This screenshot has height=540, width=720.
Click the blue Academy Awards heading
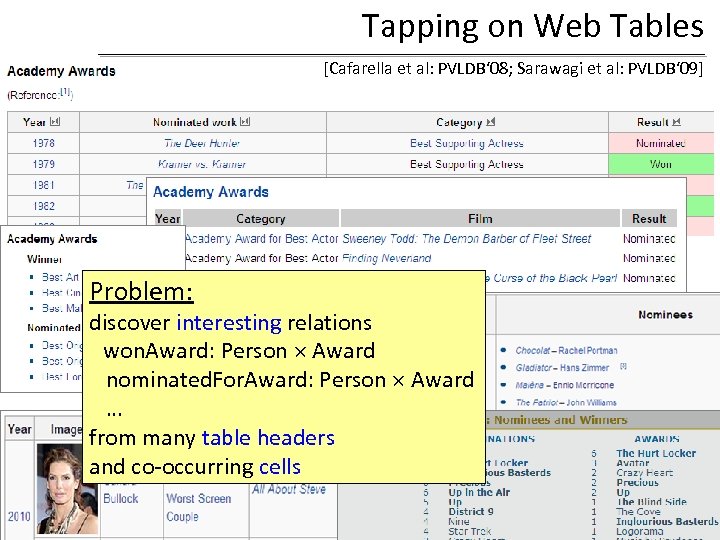(x=211, y=191)
